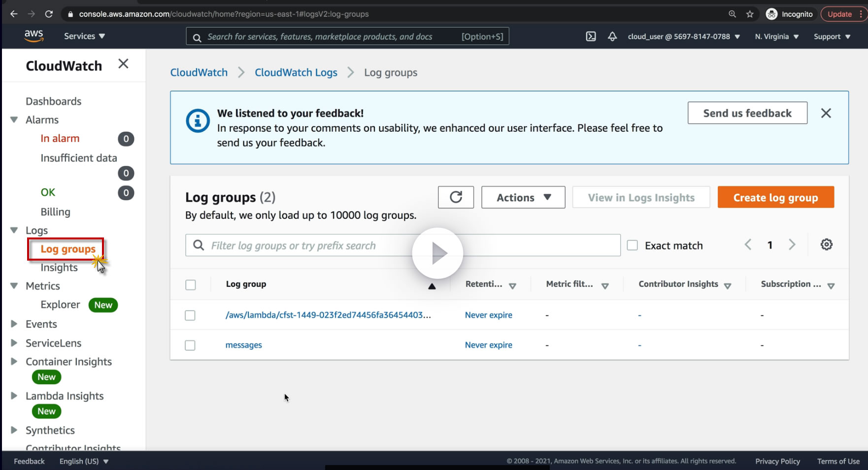Sort by Log group column ascending arrow
Screen dimensions: 868x470
[432, 286]
